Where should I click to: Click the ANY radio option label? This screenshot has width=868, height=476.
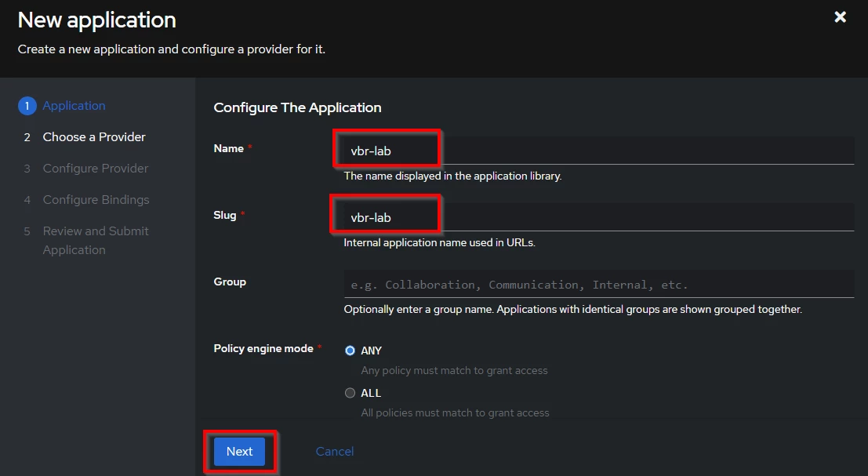(371, 351)
